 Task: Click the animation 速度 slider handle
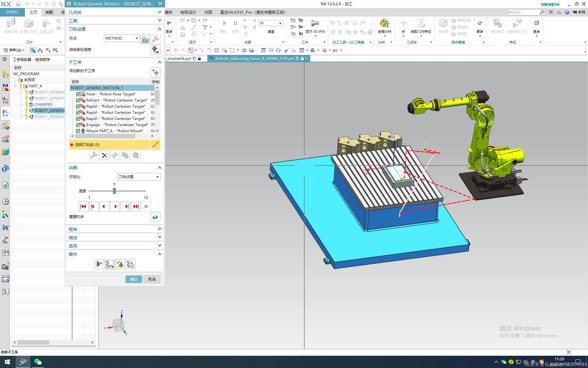(x=114, y=191)
